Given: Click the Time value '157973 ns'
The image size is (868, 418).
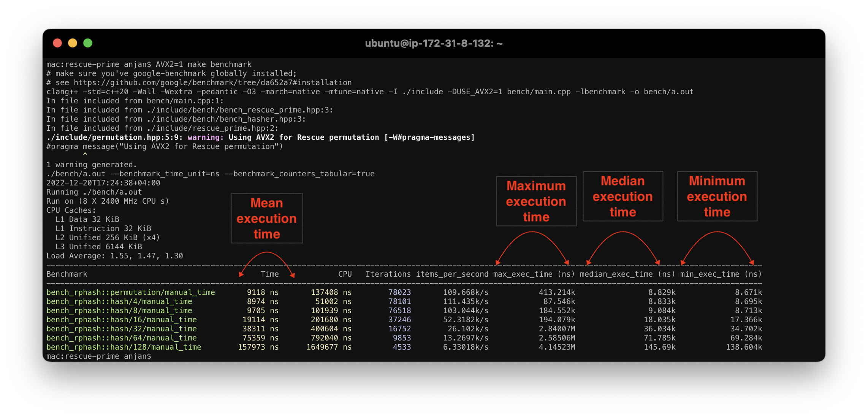Looking at the screenshot, I should coord(258,347).
